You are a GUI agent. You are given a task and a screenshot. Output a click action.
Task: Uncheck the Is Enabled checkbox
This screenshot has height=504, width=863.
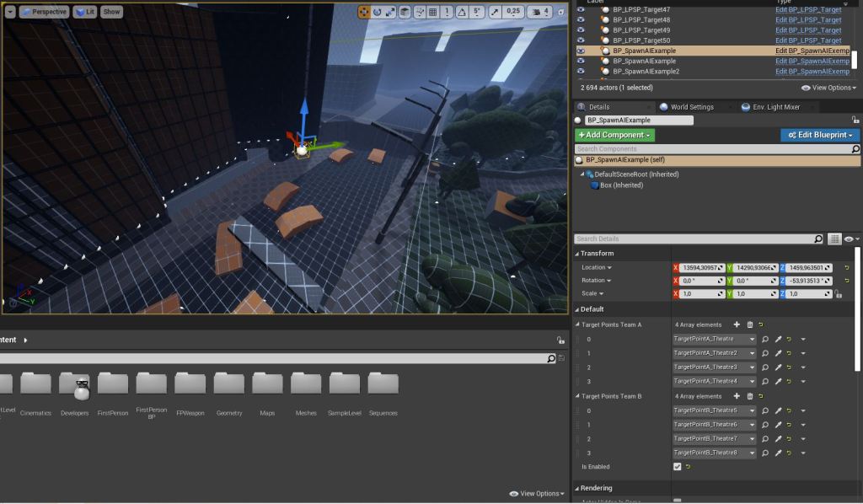click(678, 466)
